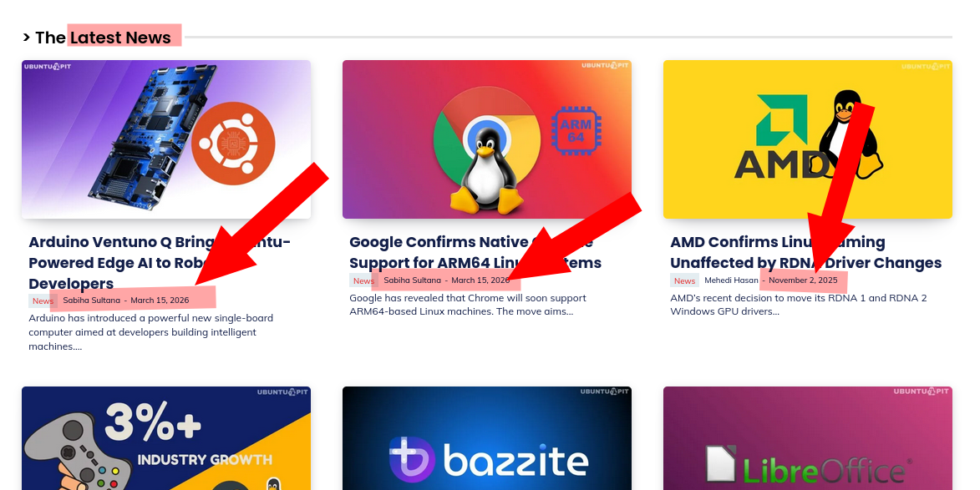Open author Sabiha Sultana under Arduino article
This screenshot has height=490, width=980.
(91, 301)
